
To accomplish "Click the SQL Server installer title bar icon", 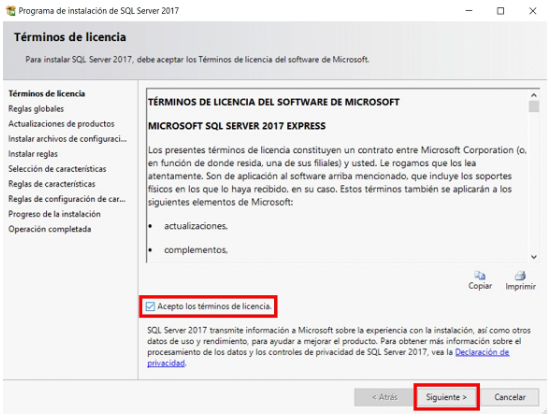I will 11,11.
